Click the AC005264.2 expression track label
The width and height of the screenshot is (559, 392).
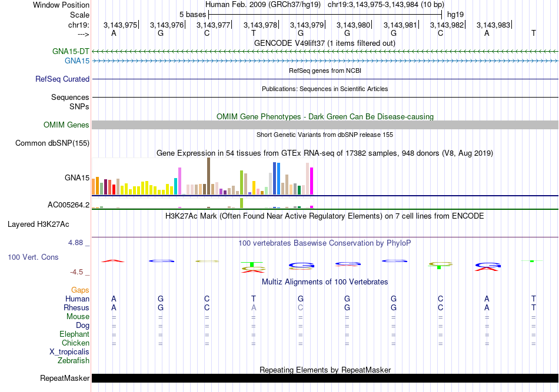(x=68, y=205)
